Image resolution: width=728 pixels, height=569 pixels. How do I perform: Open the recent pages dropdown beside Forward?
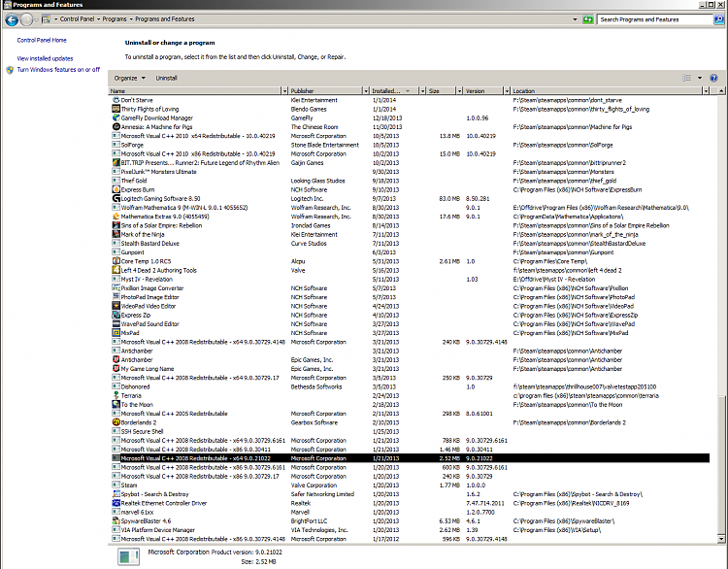click(x=36, y=19)
